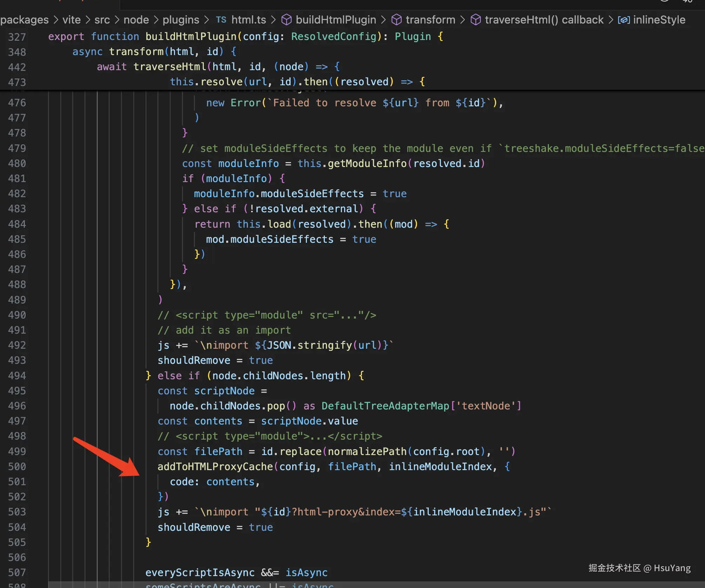Open the src breadcrumb folder
Screen dimensions: 705x588
click(102, 20)
